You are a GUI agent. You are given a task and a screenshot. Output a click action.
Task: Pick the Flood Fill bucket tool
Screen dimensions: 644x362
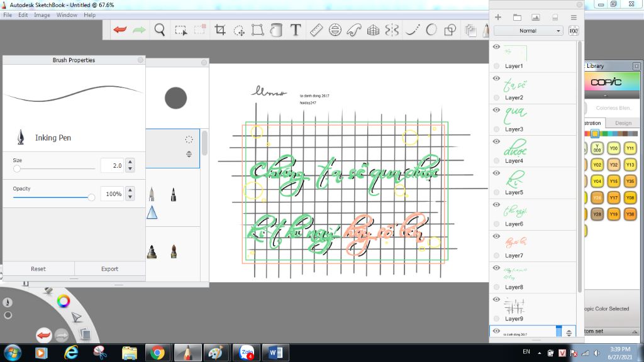[x=277, y=30]
